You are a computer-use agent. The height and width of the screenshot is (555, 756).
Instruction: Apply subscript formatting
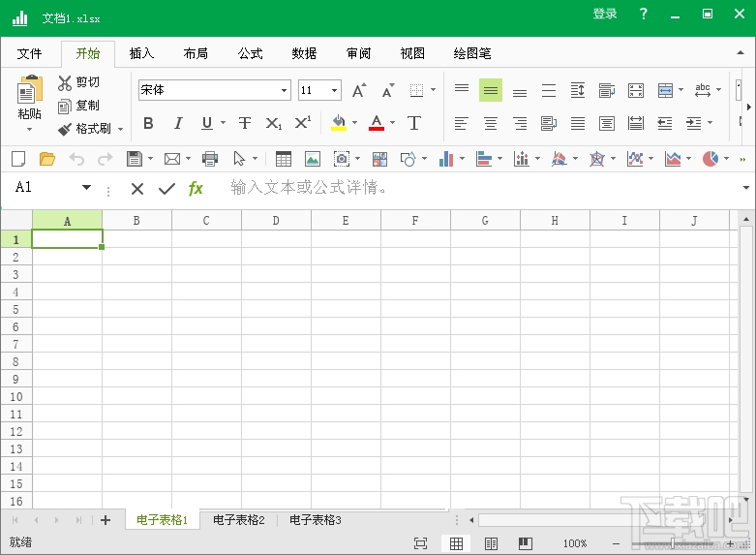(x=273, y=123)
